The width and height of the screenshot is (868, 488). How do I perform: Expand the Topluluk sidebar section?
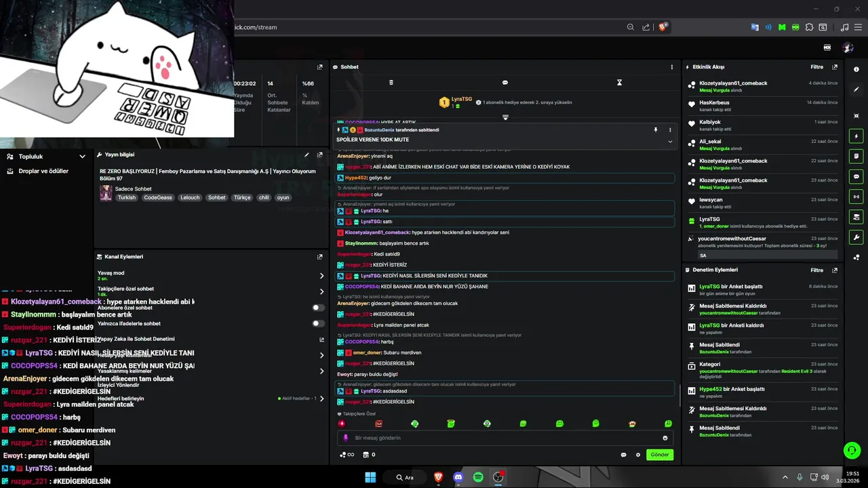pyautogui.click(x=82, y=157)
